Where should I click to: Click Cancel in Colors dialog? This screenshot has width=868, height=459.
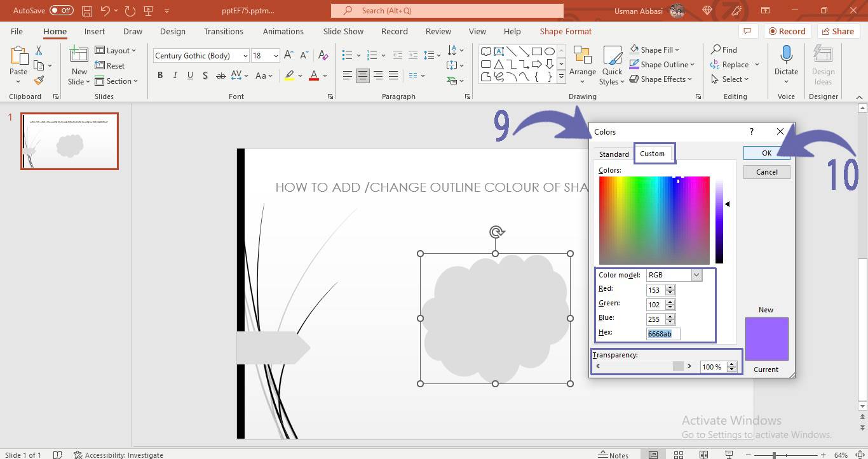(766, 172)
